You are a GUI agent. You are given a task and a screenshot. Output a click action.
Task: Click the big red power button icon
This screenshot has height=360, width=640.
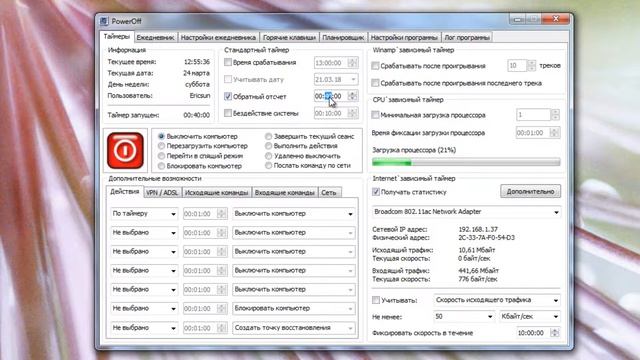(125, 150)
